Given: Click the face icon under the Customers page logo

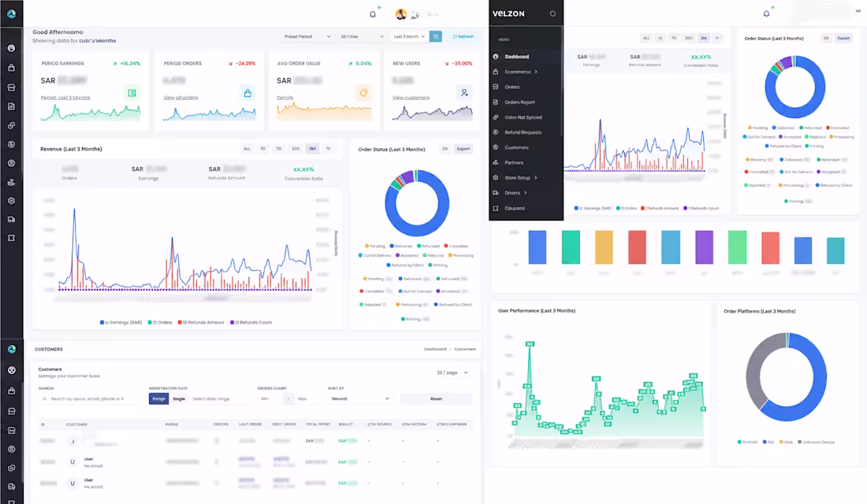Looking at the screenshot, I should pyautogui.click(x=11, y=370).
